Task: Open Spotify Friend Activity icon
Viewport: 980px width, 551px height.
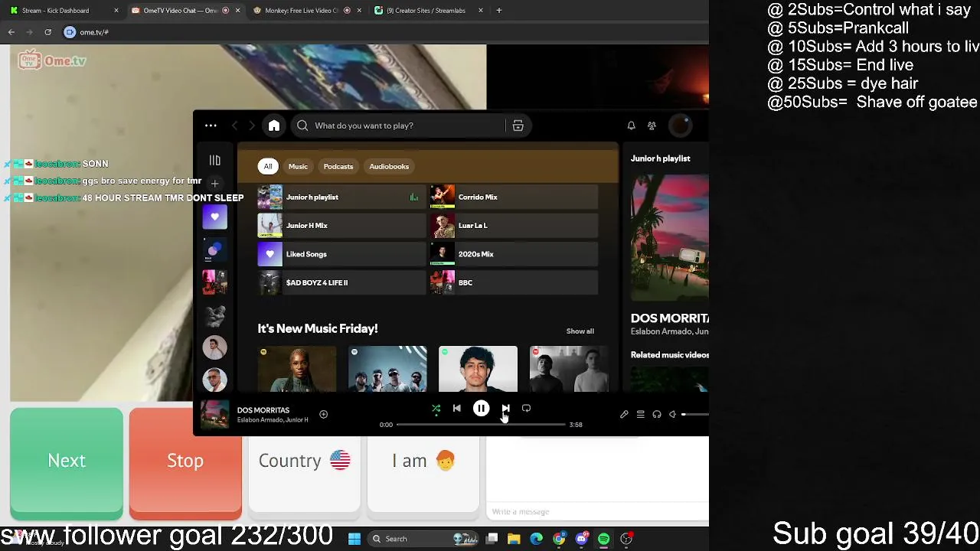Action: pyautogui.click(x=652, y=126)
